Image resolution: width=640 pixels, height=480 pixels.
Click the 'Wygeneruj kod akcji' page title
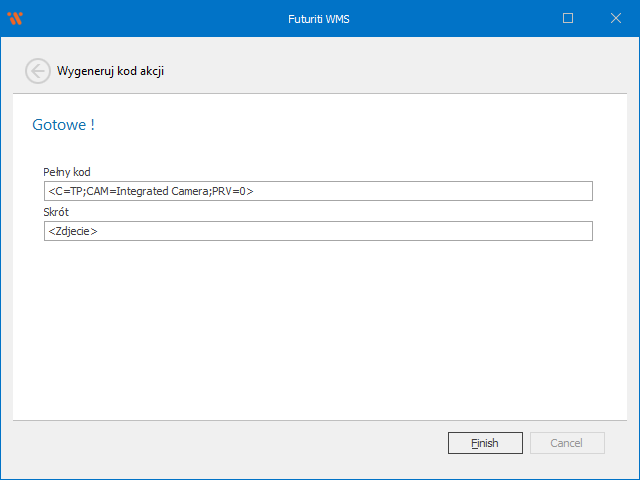(x=109, y=72)
